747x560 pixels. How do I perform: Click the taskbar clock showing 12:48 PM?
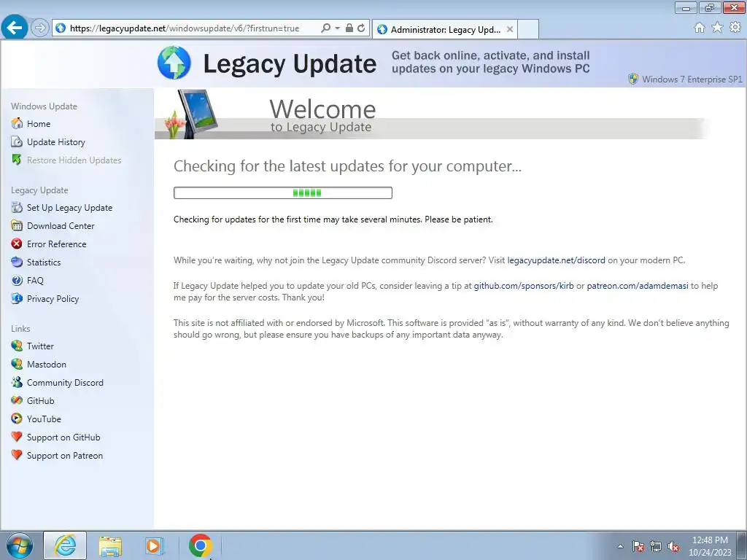point(710,546)
